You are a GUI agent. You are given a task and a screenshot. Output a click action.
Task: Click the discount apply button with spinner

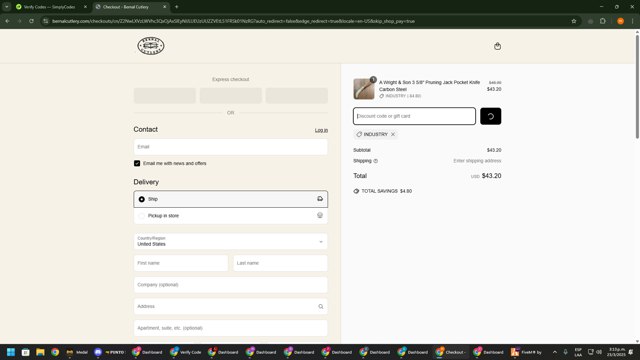[490, 116]
